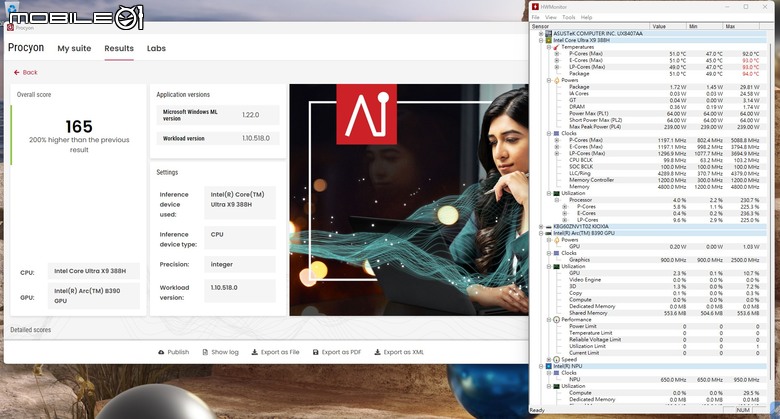Collapse the Intel Core Ultra X9 388H node
This screenshot has width=780, height=419.
coord(540,40)
